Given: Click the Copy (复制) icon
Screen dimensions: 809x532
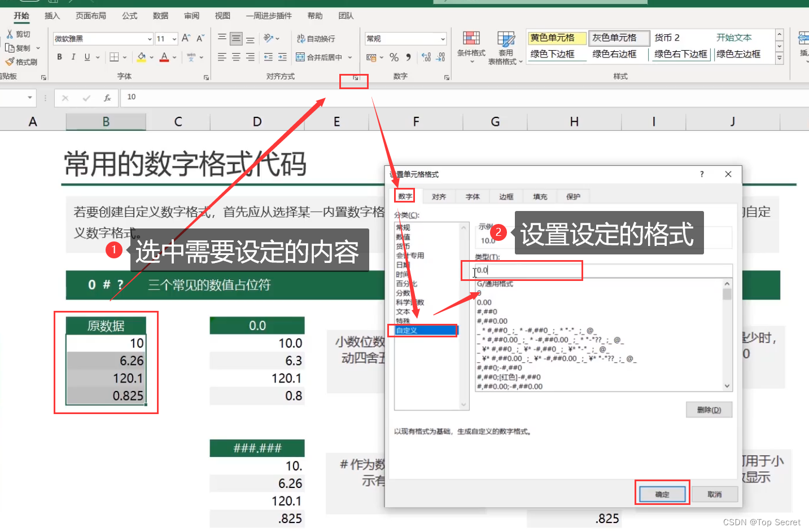Looking at the screenshot, I should [10, 48].
